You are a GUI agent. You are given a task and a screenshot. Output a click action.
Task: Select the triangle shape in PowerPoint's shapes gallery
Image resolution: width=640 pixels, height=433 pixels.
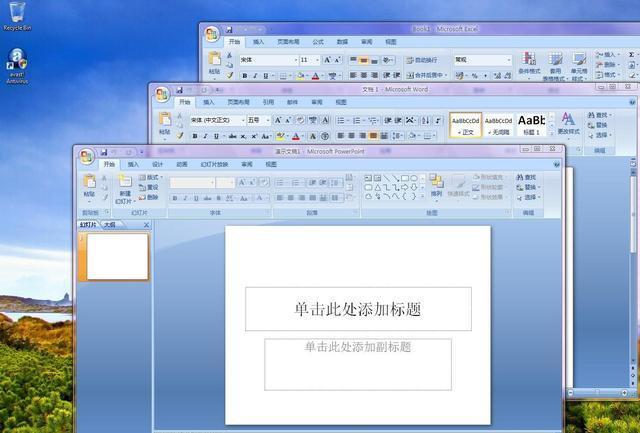[x=378, y=187]
